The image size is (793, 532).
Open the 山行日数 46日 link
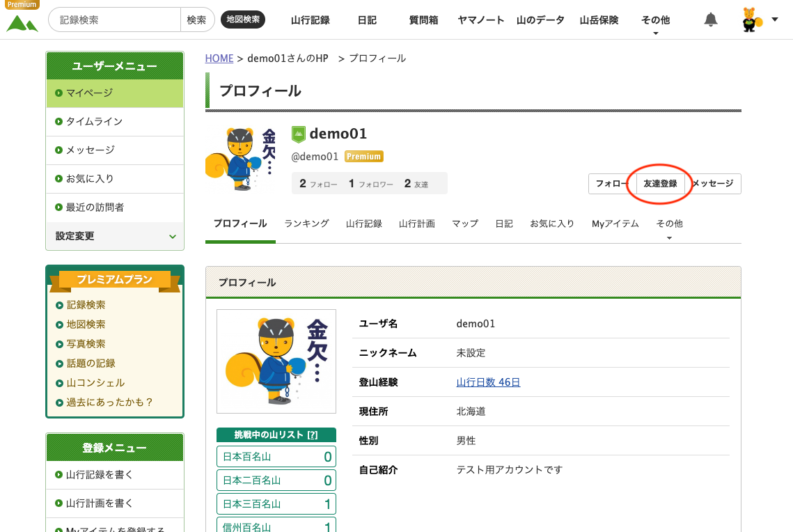[488, 382]
